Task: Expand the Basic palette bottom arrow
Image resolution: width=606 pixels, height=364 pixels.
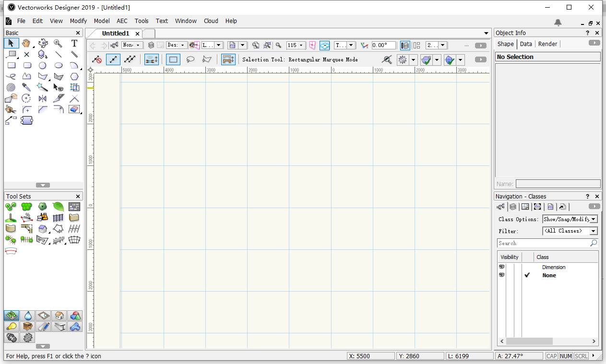Action: (43, 185)
